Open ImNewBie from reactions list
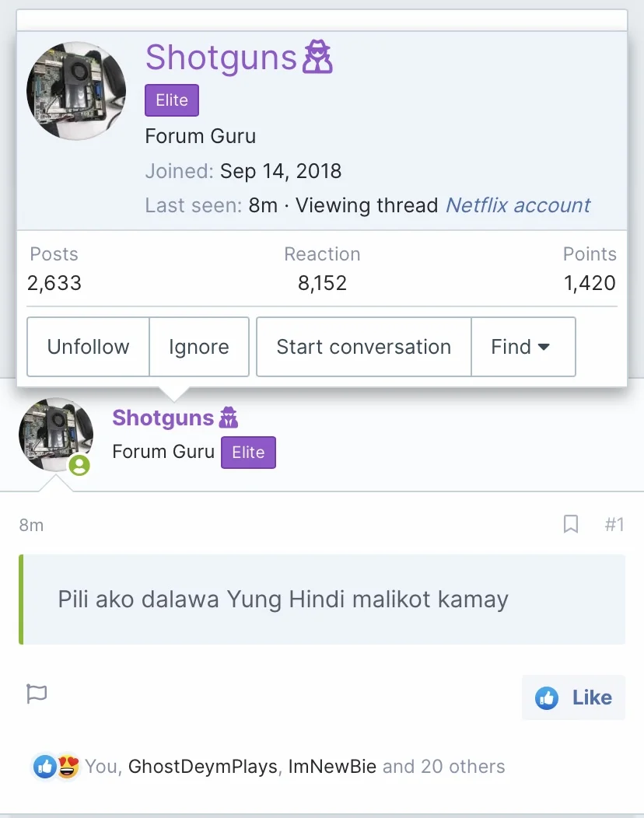The image size is (644, 818). tap(332, 767)
